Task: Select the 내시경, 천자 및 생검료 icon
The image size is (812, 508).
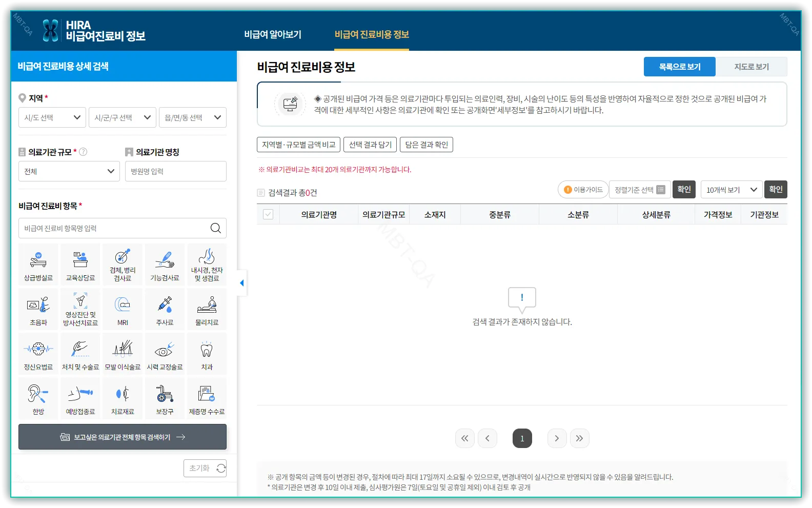Action: [207, 265]
